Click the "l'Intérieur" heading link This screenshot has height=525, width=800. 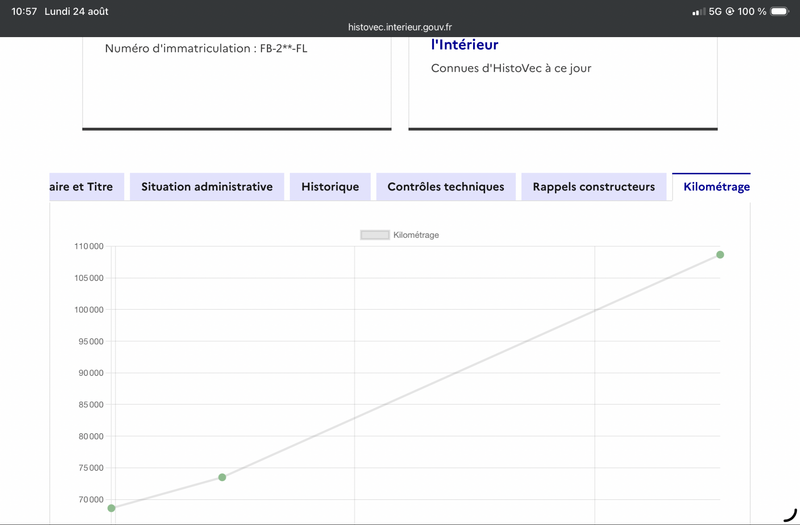point(464,45)
